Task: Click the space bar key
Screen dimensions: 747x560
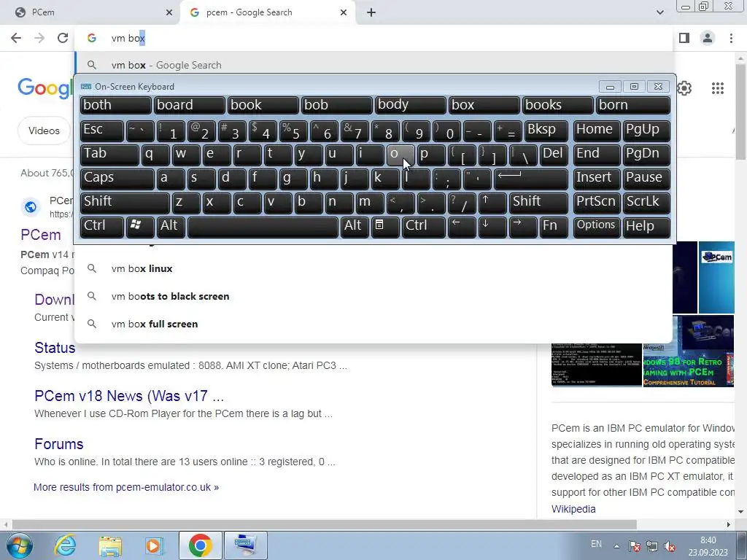Action: pyautogui.click(x=263, y=227)
